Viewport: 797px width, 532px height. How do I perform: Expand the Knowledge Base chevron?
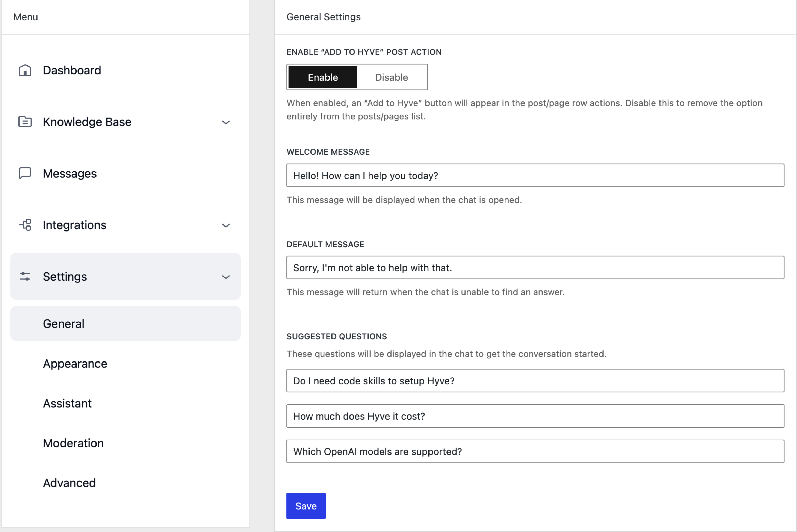coord(226,122)
